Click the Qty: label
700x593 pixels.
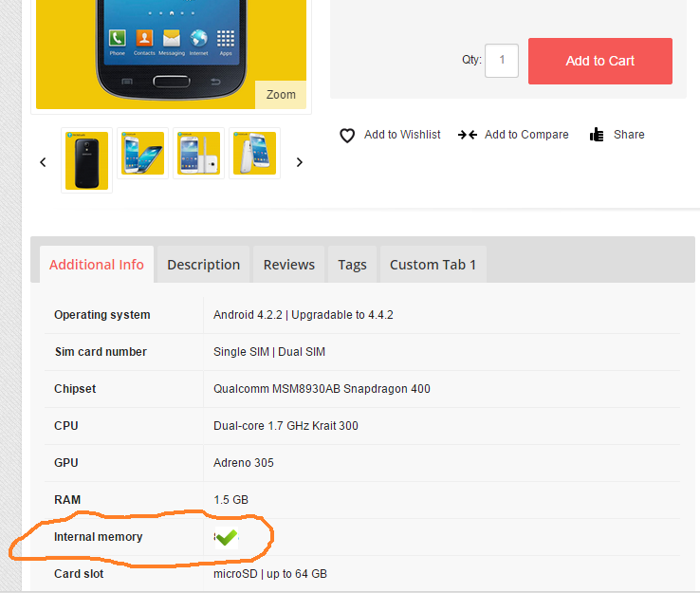471,60
